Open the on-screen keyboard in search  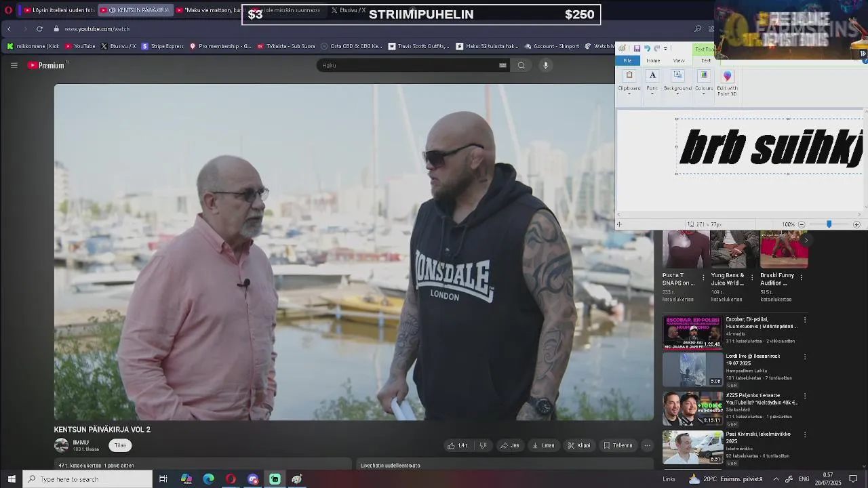click(502, 65)
